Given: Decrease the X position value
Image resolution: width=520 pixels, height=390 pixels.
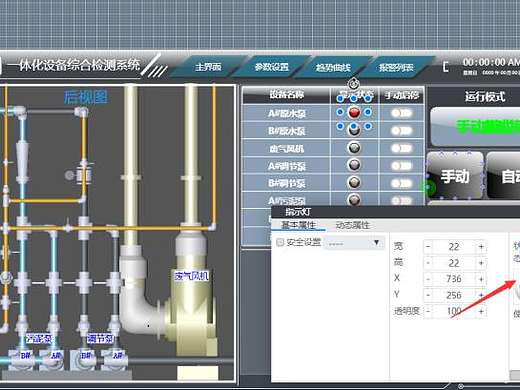Looking at the screenshot, I should [x=428, y=279].
